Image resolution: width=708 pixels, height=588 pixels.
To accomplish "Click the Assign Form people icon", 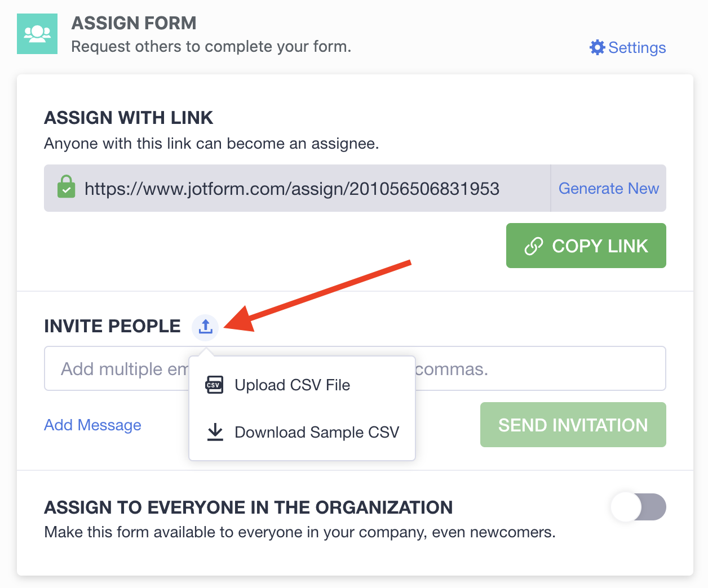I will (x=37, y=34).
